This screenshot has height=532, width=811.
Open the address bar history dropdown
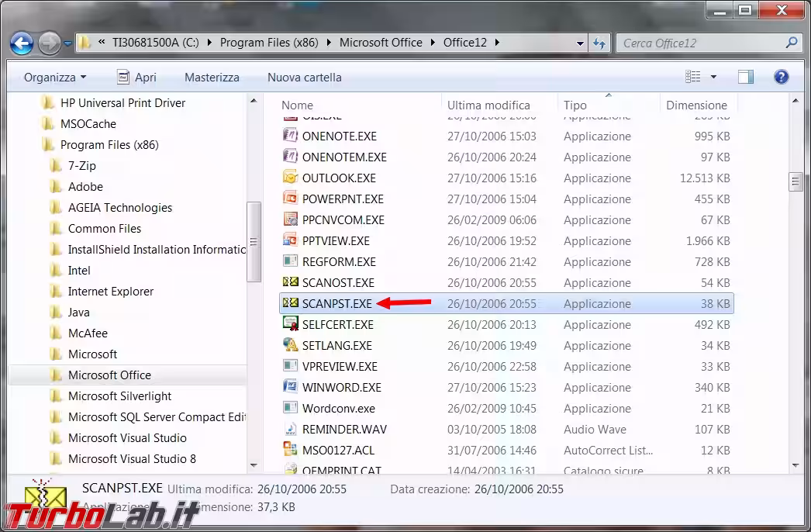(x=582, y=43)
